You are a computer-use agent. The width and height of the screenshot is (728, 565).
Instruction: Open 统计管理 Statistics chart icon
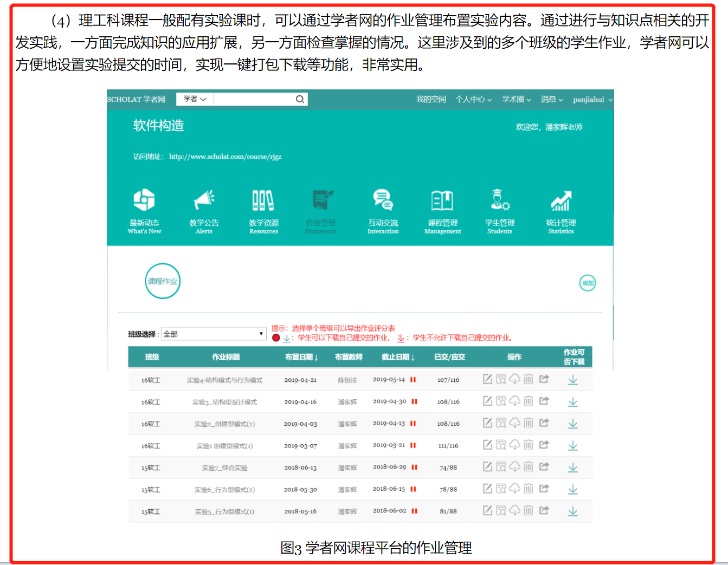(x=561, y=201)
